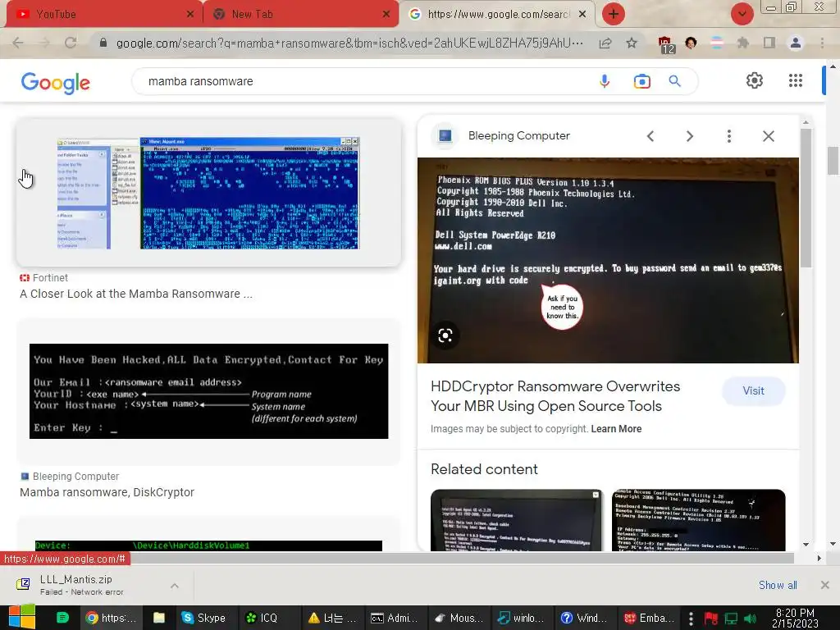
Task: Toggle the browser side panel
Action: coord(769,43)
